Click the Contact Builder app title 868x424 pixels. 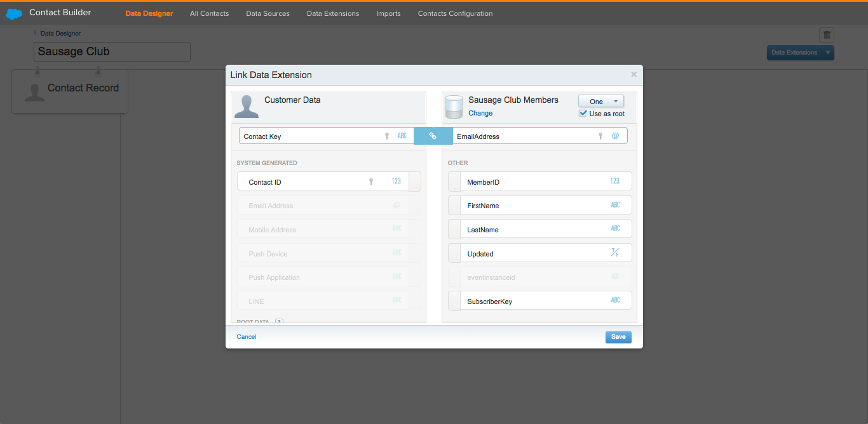point(60,12)
